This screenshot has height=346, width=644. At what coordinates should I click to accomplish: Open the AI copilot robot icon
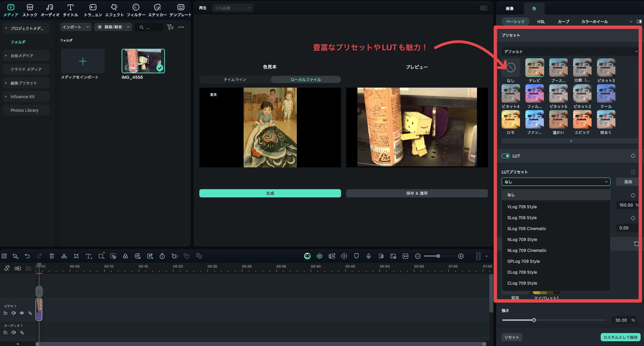307,256
